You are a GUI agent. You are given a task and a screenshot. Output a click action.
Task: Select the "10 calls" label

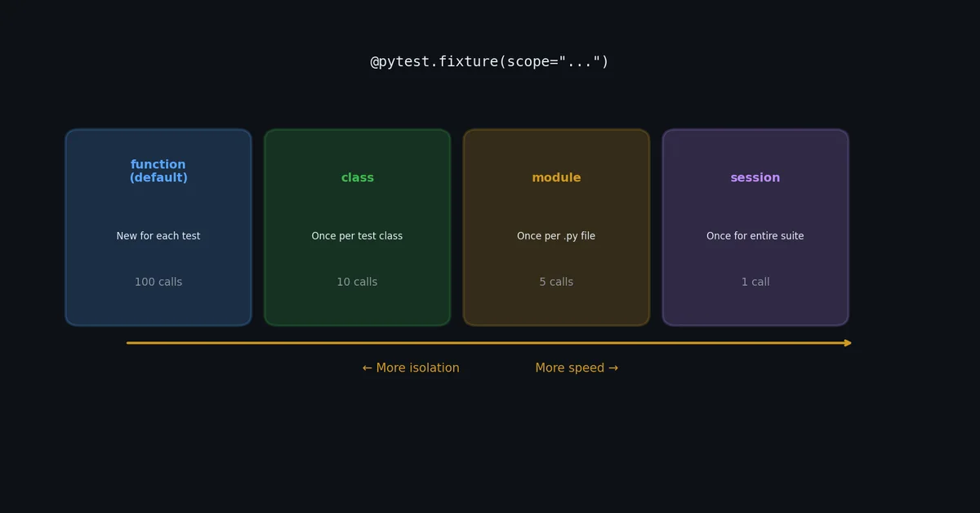click(357, 282)
